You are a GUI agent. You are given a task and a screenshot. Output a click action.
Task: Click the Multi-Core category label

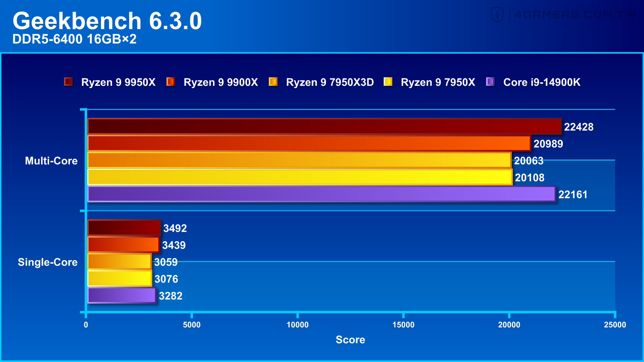[51, 161]
